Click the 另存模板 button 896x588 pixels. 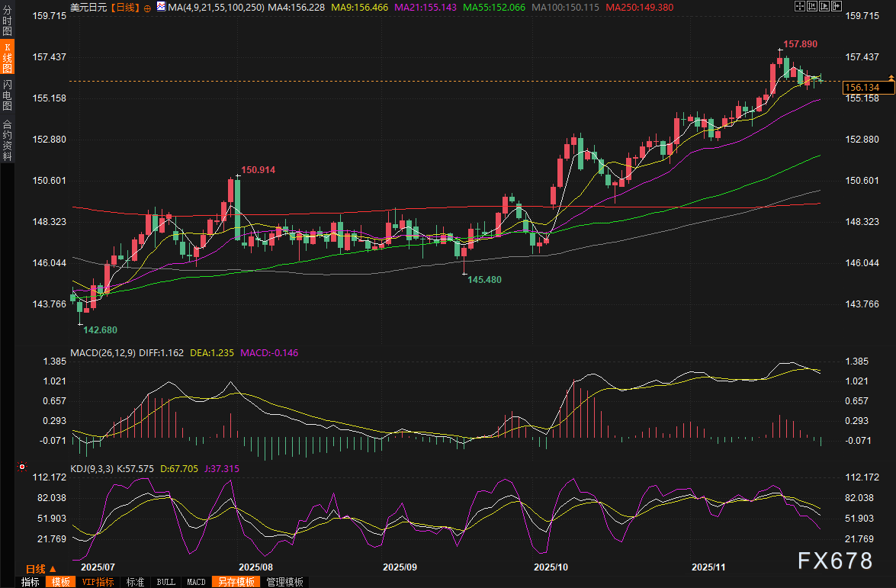click(236, 582)
